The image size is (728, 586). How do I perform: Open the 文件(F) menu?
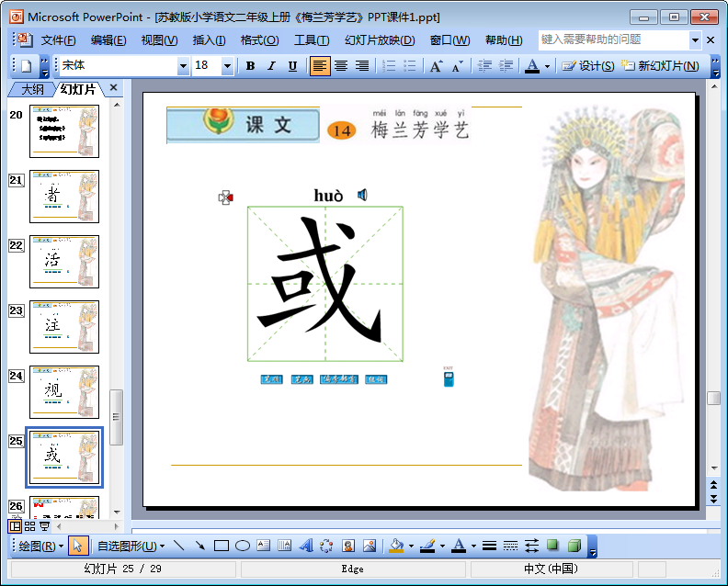(58, 40)
